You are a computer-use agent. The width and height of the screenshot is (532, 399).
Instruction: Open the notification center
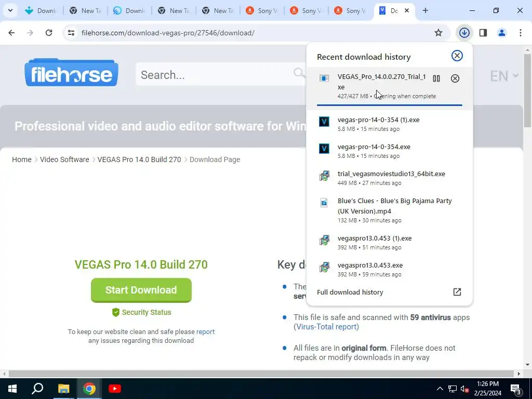pos(516,389)
